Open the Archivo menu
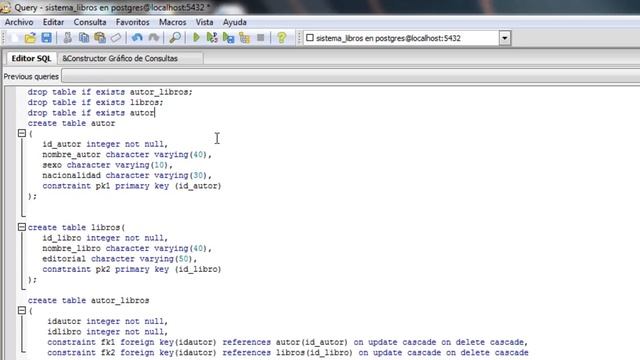The width and height of the screenshot is (640, 360). pos(19,22)
